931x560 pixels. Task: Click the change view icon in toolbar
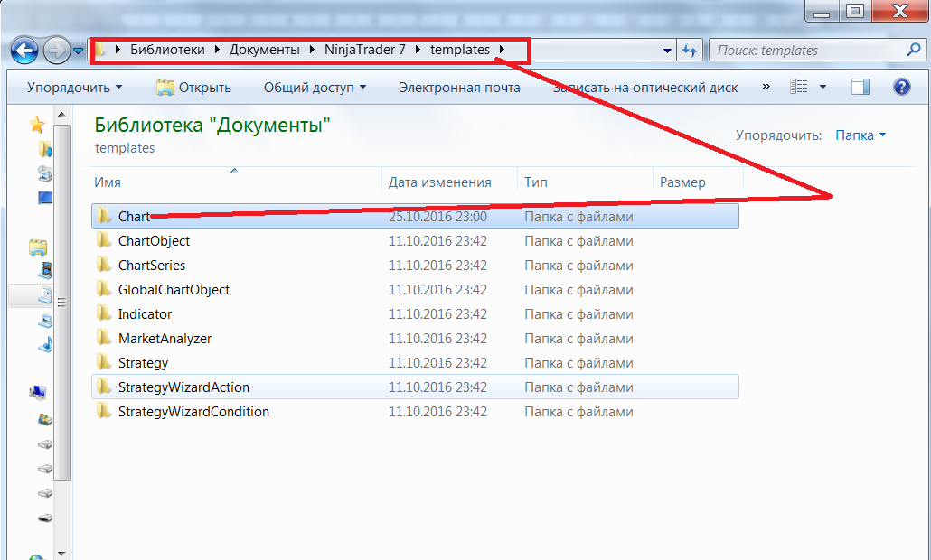click(798, 88)
